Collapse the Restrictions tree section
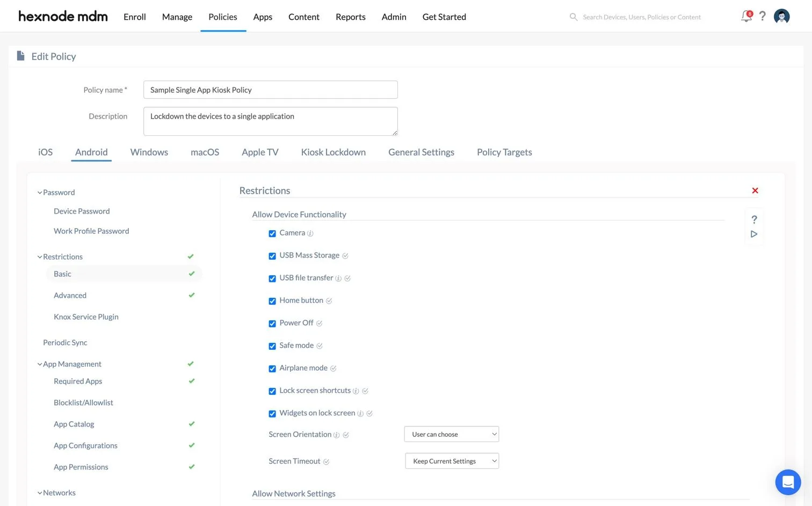 (x=39, y=257)
